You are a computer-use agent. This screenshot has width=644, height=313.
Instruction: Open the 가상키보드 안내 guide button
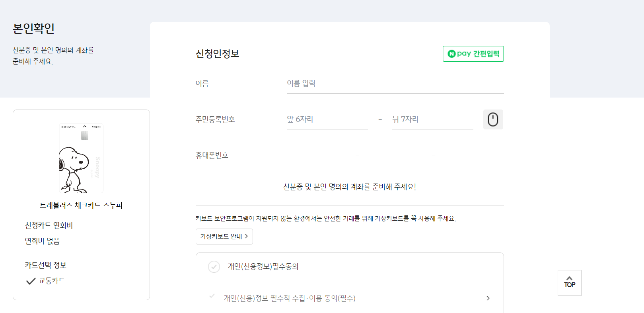click(224, 237)
